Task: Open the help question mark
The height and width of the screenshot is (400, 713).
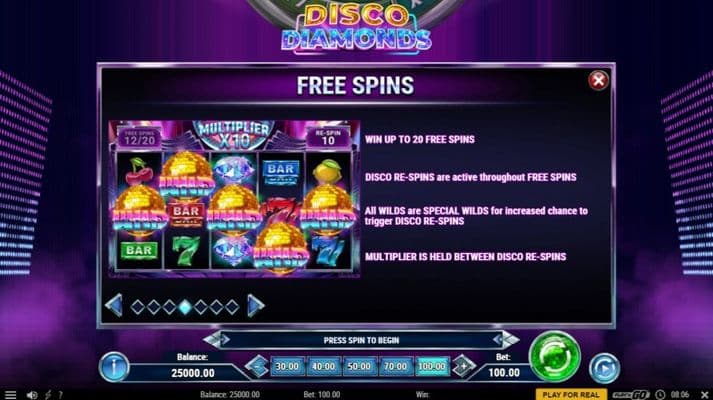Action: coord(60,395)
